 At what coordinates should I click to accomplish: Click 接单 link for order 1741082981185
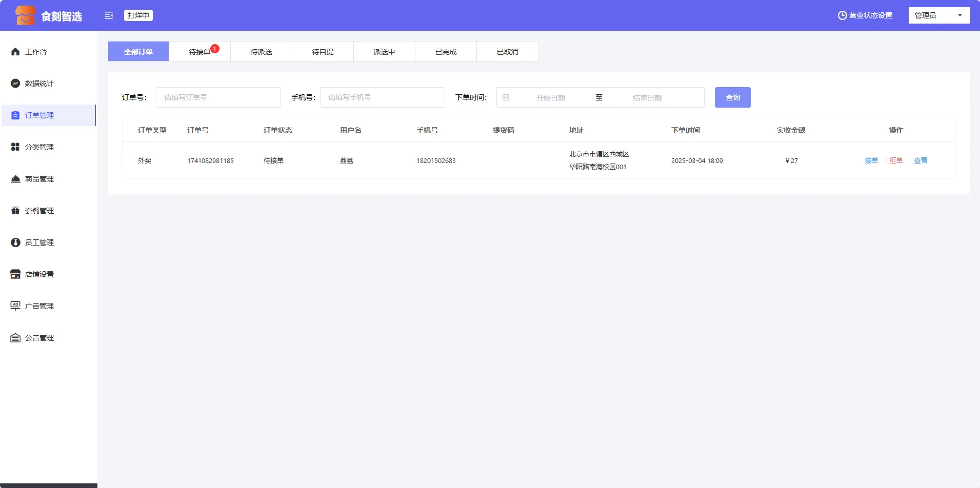[871, 160]
